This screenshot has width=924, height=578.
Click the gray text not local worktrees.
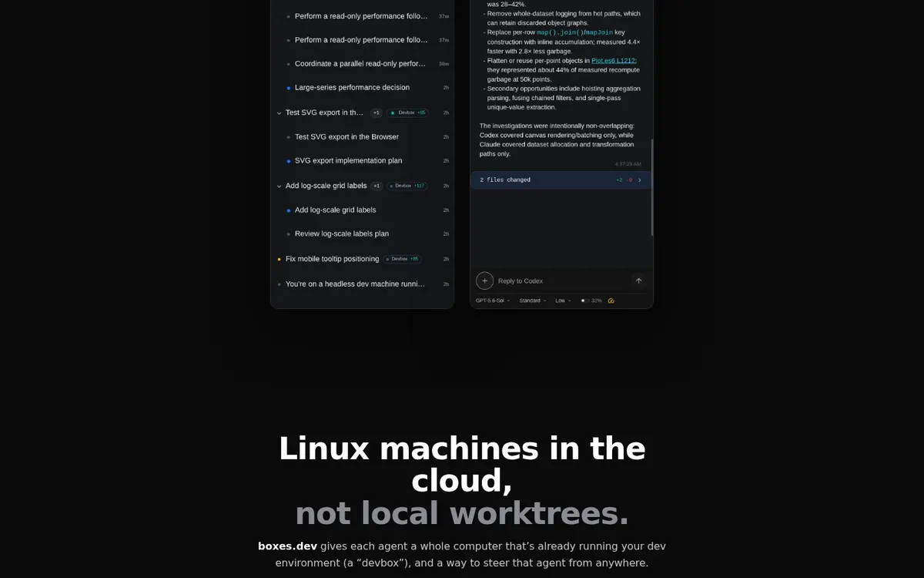point(462,513)
